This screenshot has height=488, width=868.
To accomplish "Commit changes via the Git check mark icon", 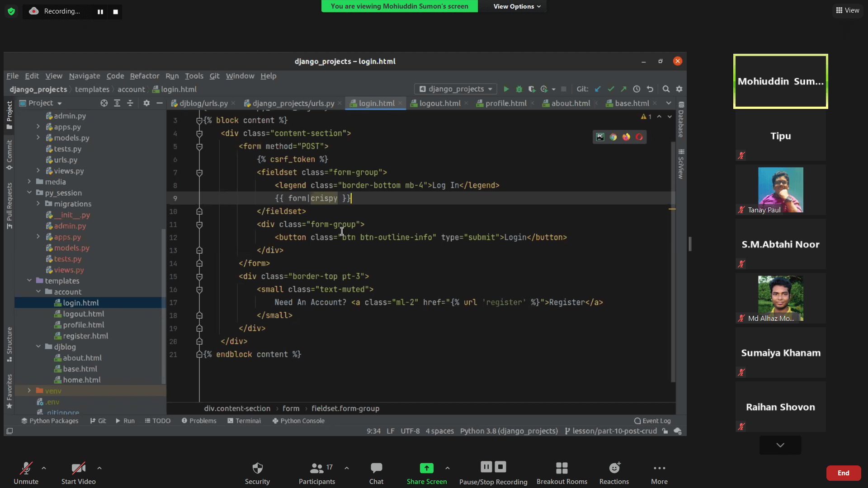I will (611, 89).
